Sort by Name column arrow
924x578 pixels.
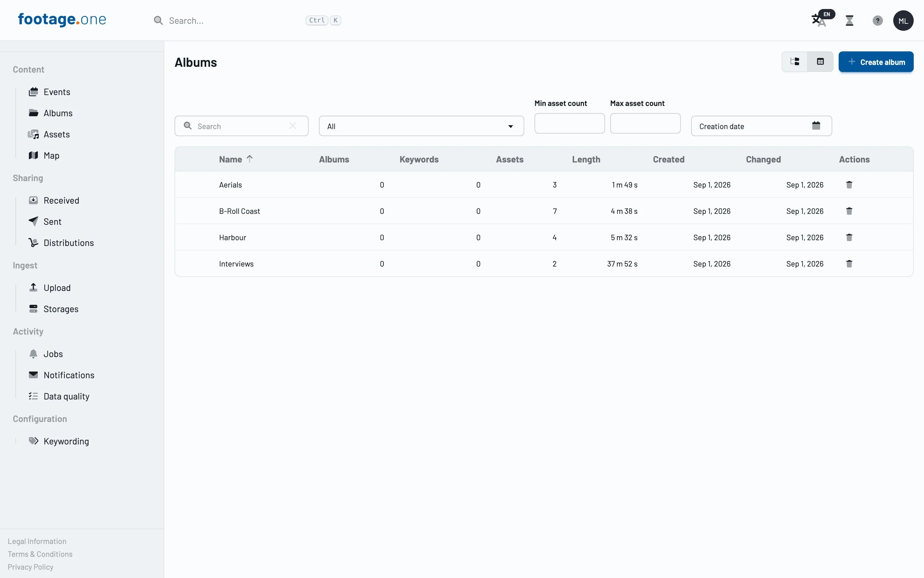pyautogui.click(x=250, y=159)
